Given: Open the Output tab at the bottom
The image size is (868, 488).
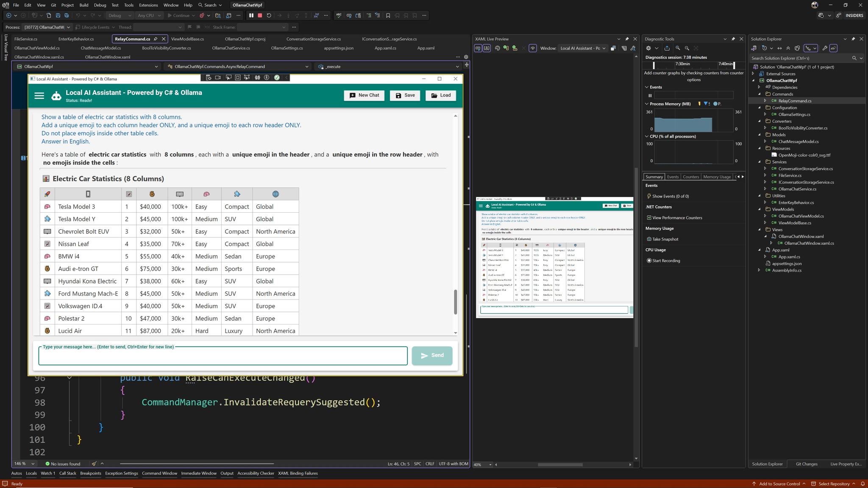Looking at the screenshot, I should click(227, 474).
